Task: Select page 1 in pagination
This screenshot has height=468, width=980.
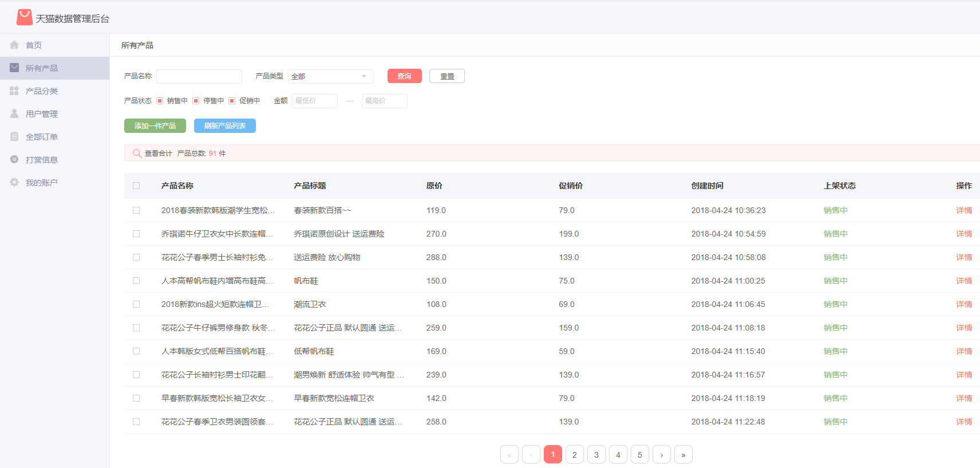Action: pyautogui.click(x=553, y=454)
